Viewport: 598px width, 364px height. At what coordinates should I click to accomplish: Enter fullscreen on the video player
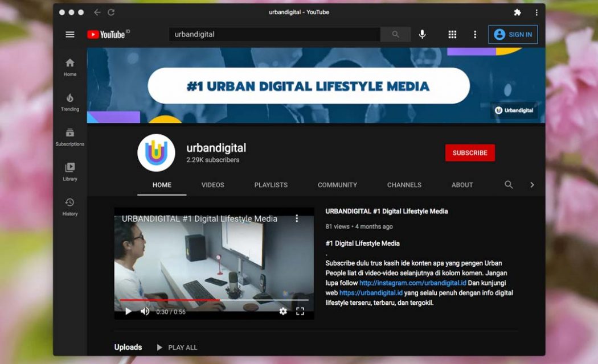pyautogui.click(x=301, y=311)
